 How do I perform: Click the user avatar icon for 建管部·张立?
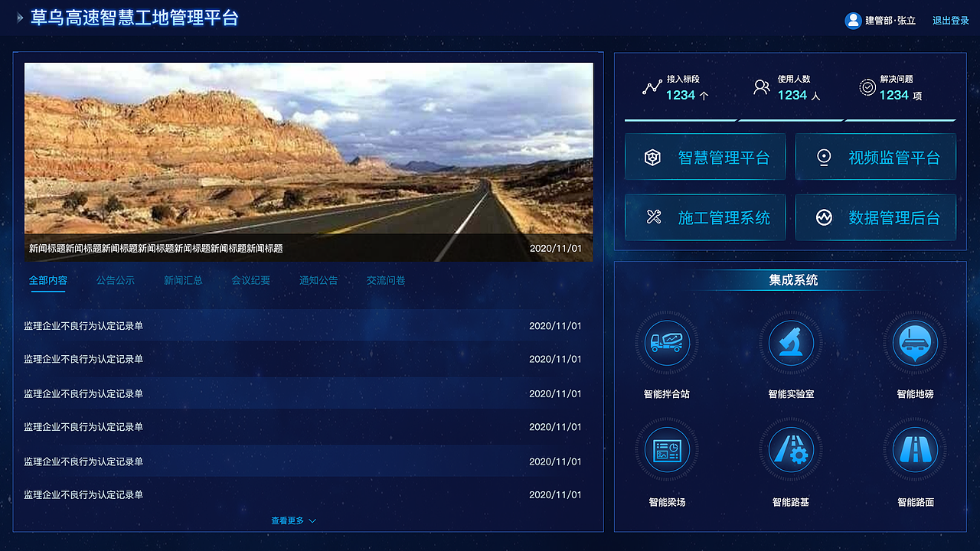coord(853,20)
